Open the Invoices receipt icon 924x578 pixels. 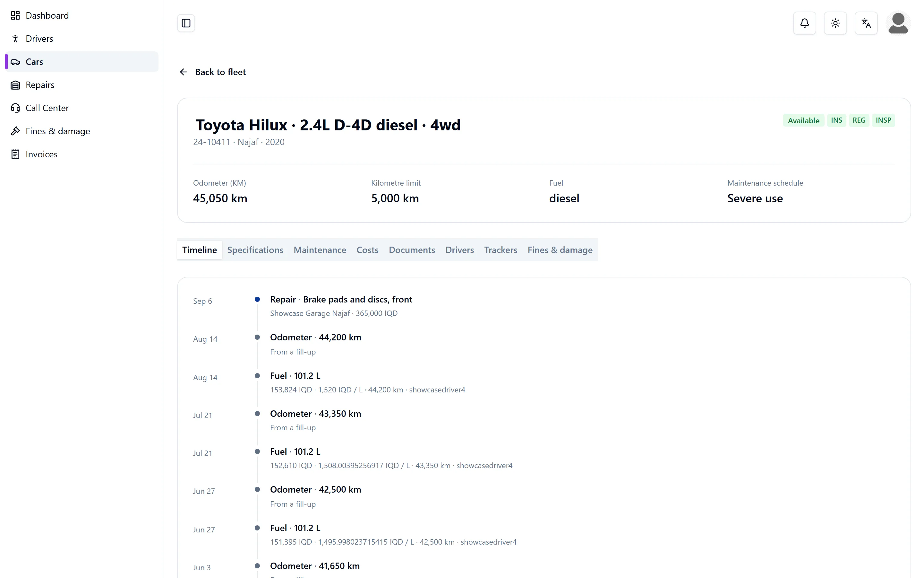15,154
